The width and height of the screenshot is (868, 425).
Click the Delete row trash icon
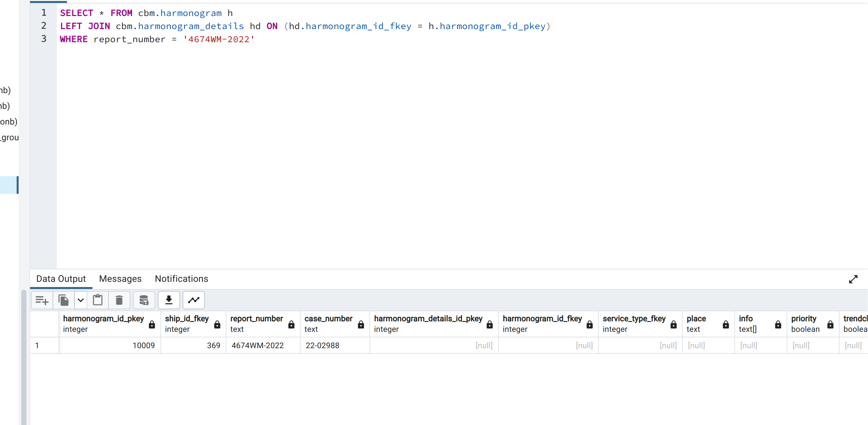pos(119,300)
